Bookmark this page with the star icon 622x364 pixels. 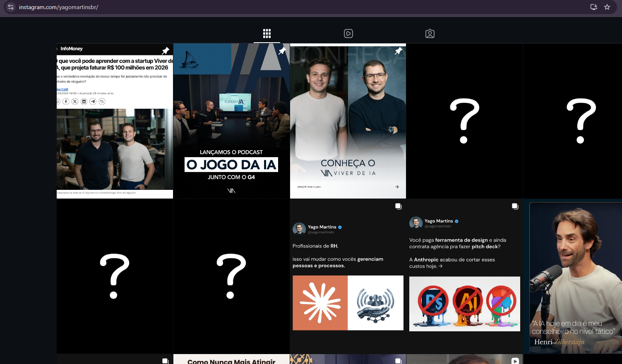(x=607, y=7)
